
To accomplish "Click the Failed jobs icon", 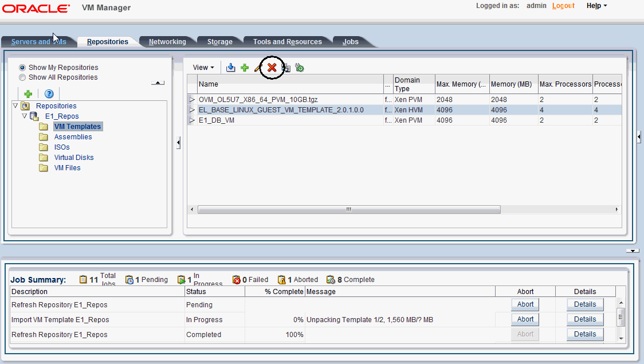I will [x=237, y=279].
